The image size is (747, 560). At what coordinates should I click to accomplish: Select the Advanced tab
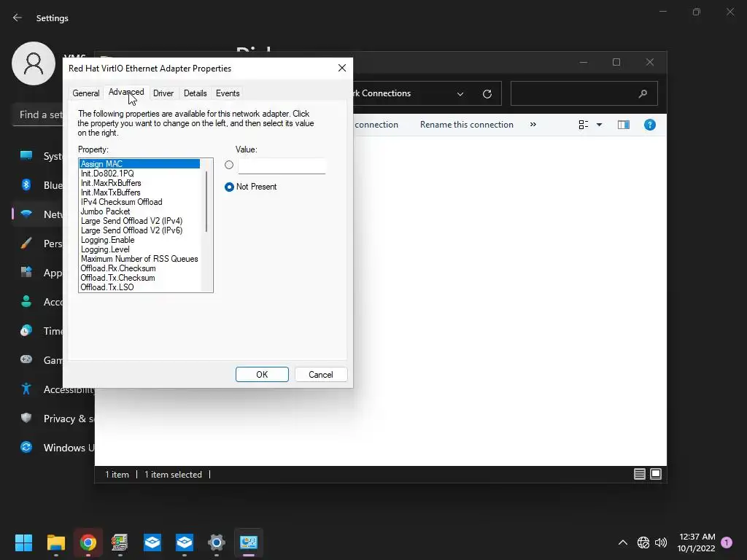[x=126, y=93]
